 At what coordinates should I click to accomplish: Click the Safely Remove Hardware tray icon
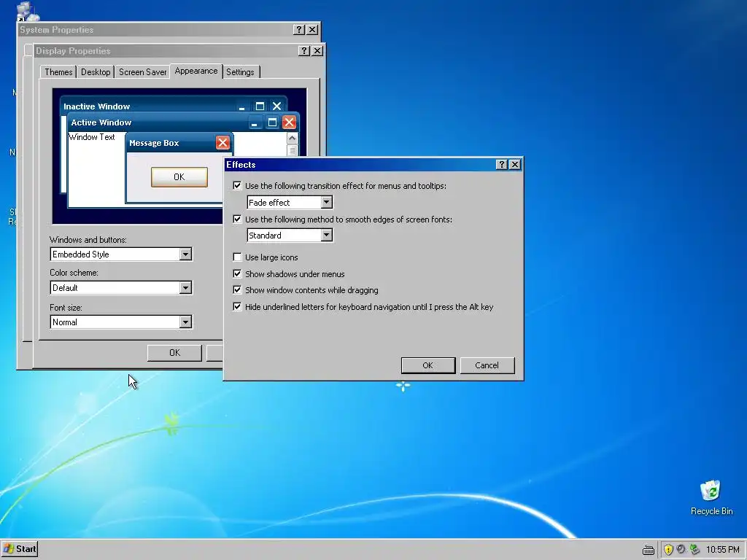(694, 550)
